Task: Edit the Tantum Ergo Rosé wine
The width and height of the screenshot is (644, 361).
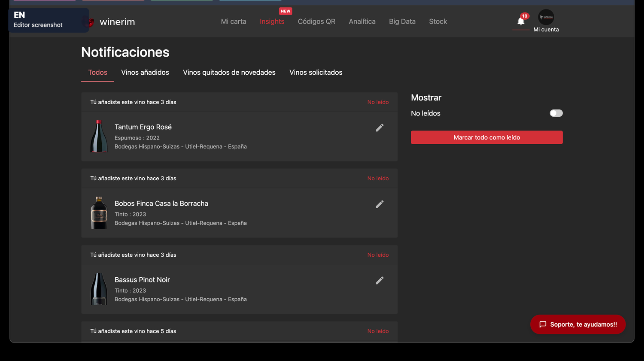Action: 380,128
